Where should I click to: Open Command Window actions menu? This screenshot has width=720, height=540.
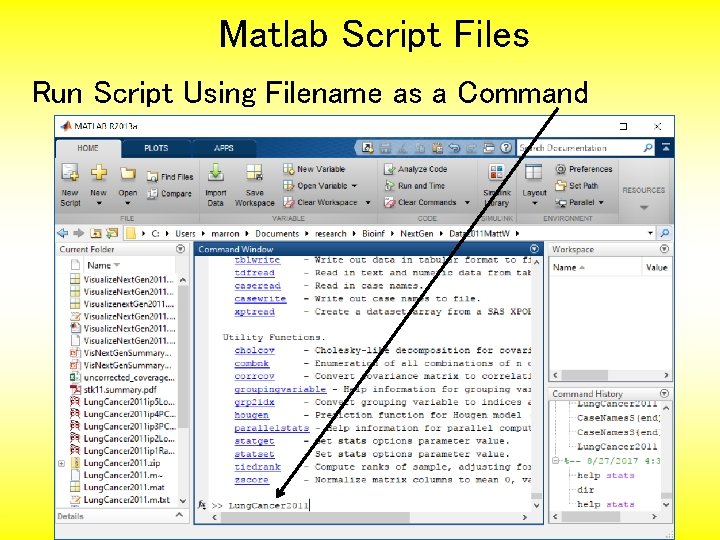click(x=534, y=249)
